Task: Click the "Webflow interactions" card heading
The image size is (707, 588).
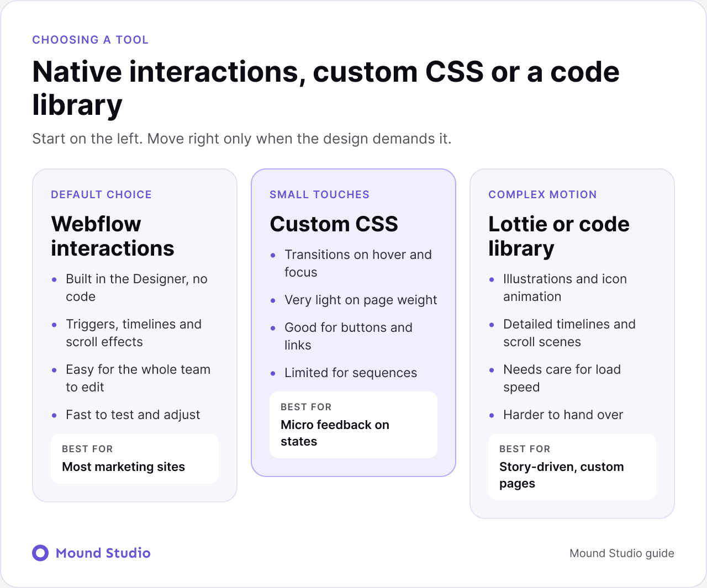Action: click(x=113, y=236)
